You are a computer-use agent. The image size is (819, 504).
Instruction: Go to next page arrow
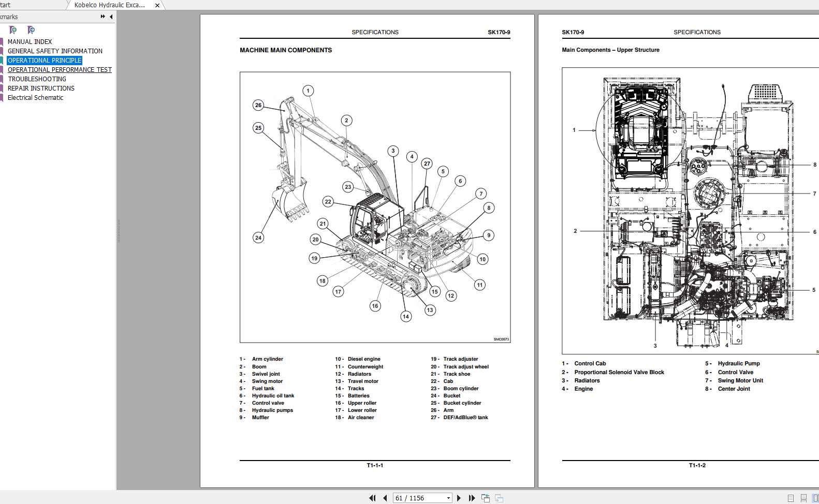pyautogui.click(x=459, y=498)
